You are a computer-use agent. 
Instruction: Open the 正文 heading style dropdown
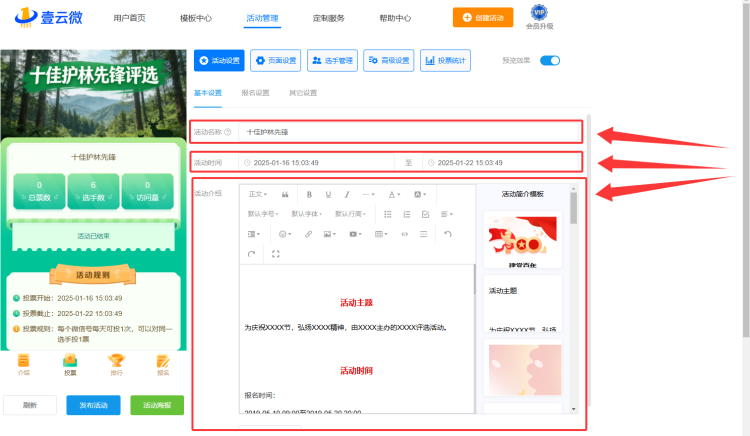pyautogui.click(x=258, y=195)
